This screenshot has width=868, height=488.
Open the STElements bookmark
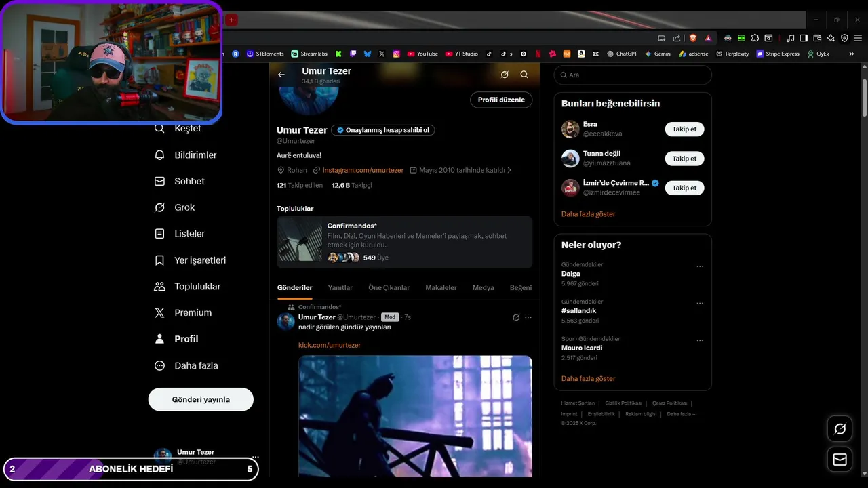(x=265, y=54)
